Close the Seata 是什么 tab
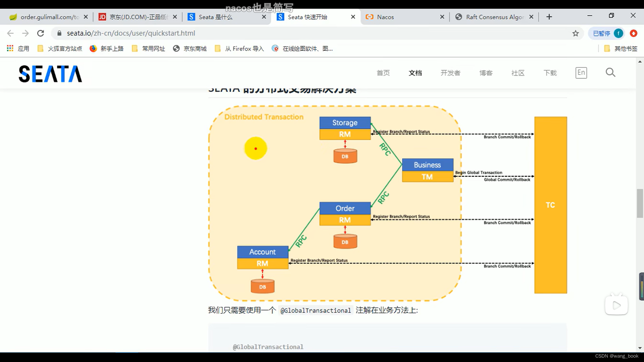This screenshot has height=362, width=644. click(x=264, y=17)
